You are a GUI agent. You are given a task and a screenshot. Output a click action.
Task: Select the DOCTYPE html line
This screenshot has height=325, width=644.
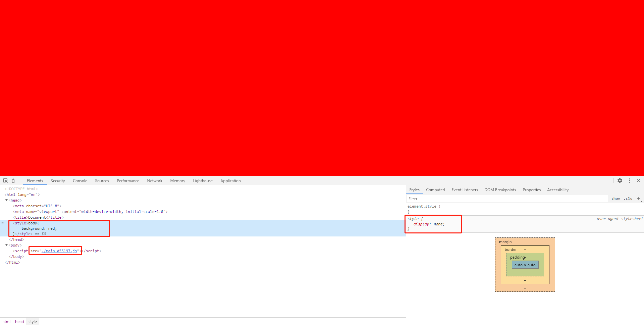tap(21, 189)
